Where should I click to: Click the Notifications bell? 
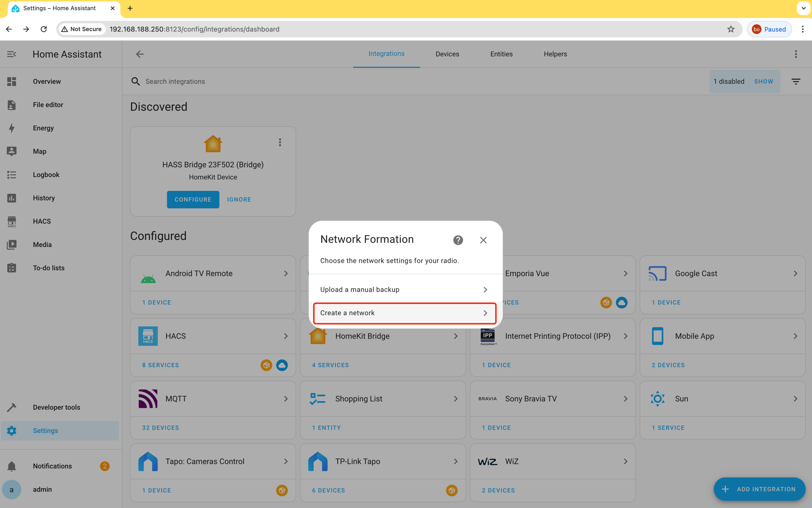click(x=12, y=466)
